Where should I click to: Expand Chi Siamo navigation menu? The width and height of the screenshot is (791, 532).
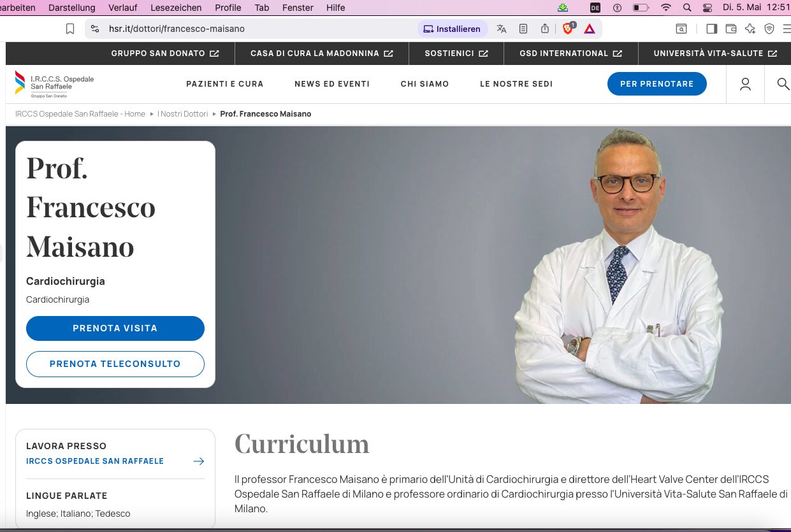pos(425,84)
